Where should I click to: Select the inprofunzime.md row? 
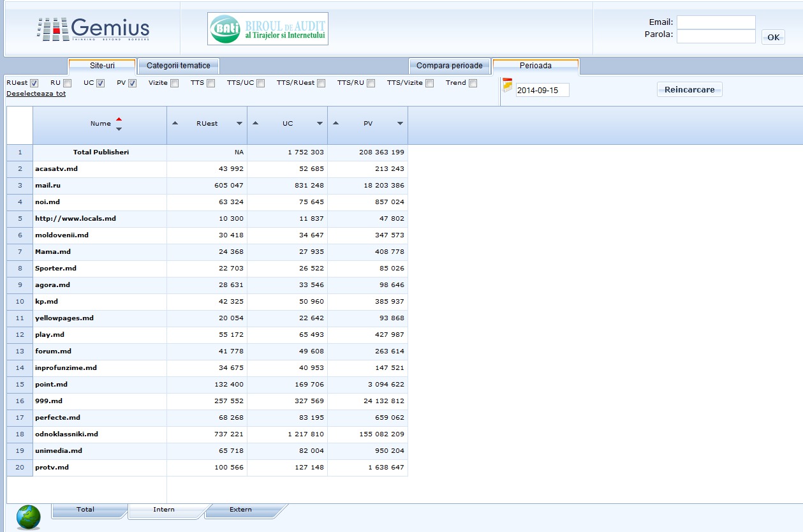tap(207, 368)
